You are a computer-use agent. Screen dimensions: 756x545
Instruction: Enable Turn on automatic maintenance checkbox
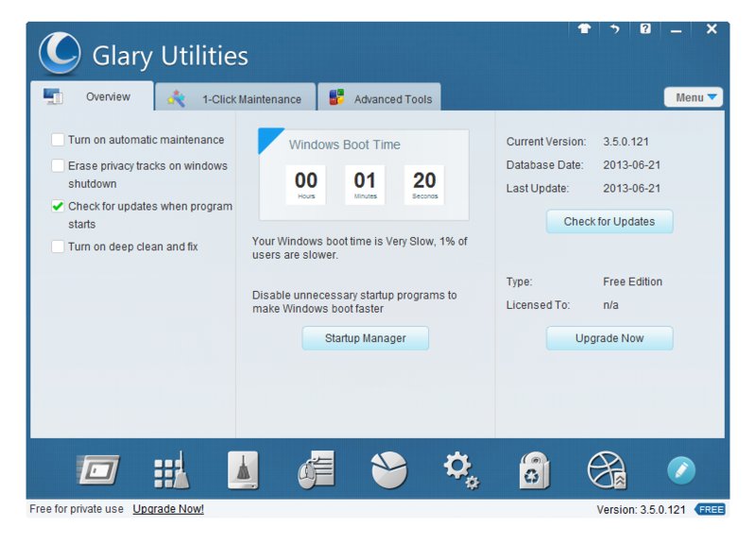click(58, 140)
